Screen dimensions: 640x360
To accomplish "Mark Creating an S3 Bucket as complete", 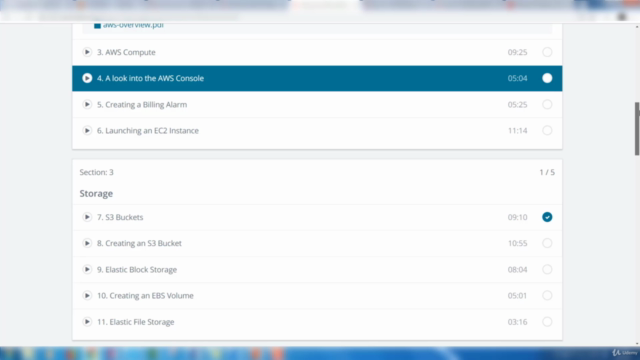I will (547, 243).
